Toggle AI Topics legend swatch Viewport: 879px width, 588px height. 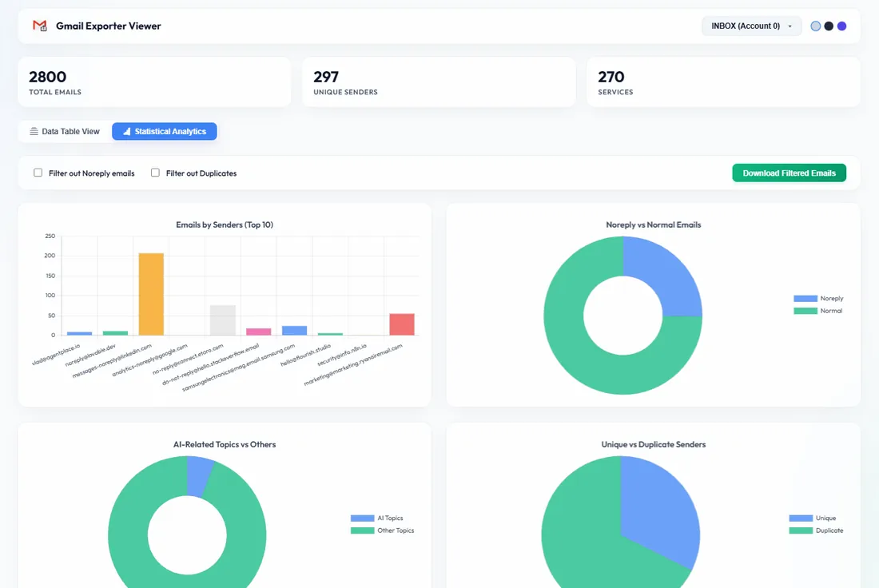[x=362, y=518]
